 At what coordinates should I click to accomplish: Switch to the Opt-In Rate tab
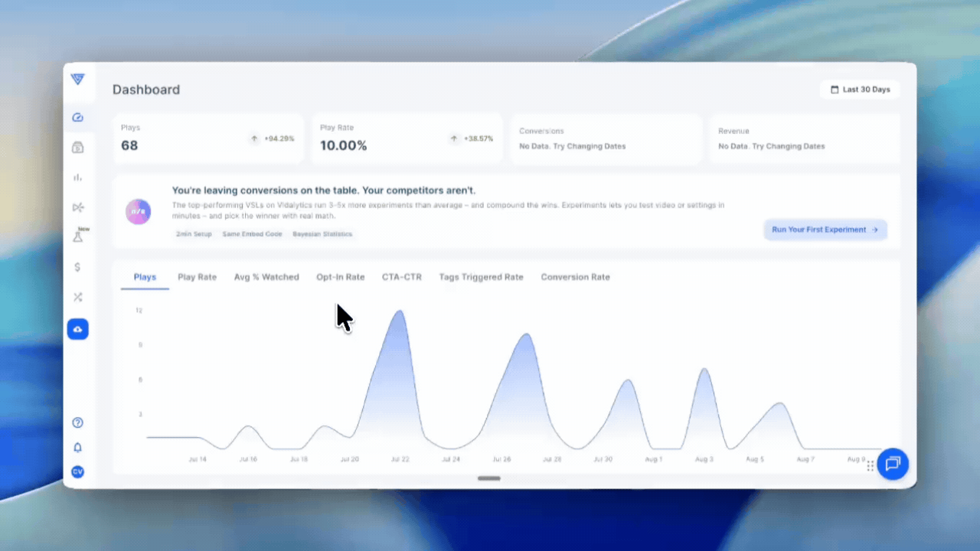pyautogui.click(x=340, y=277)
